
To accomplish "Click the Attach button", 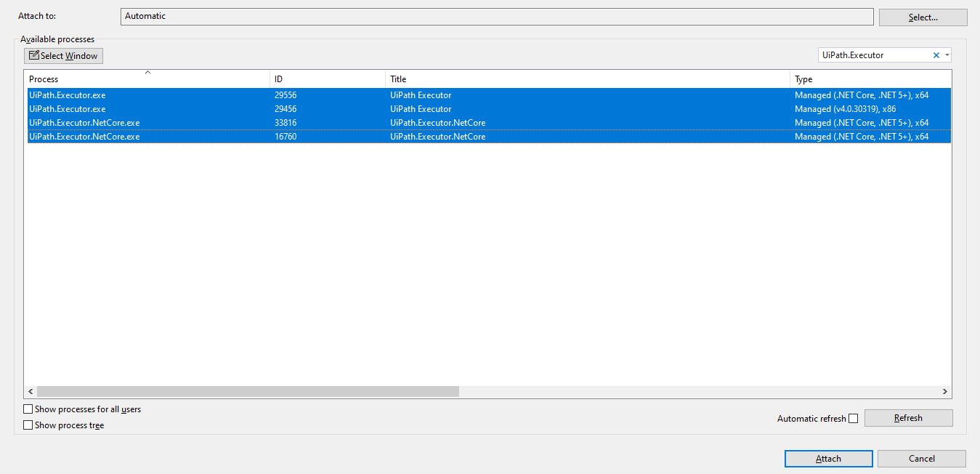I will coord(828,458).
